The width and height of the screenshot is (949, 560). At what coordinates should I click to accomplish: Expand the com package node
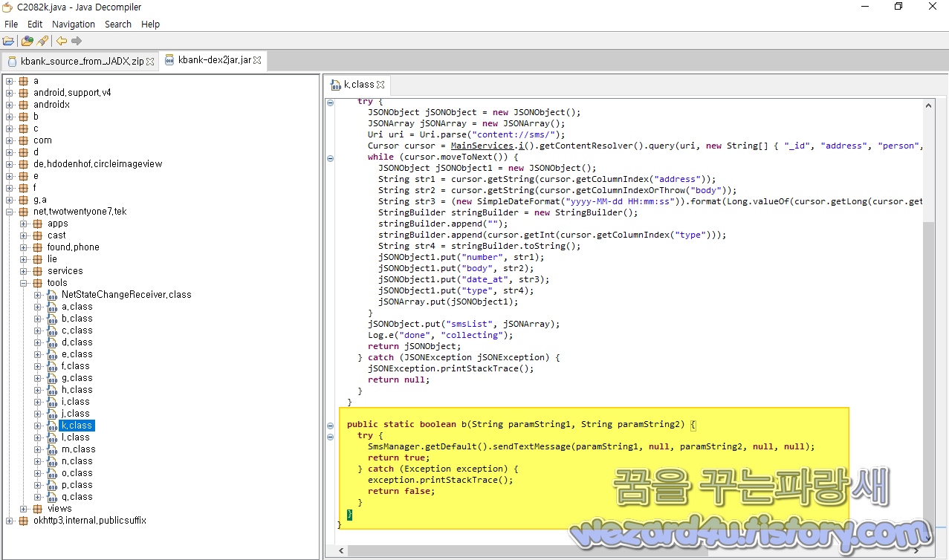coord(10,140)
